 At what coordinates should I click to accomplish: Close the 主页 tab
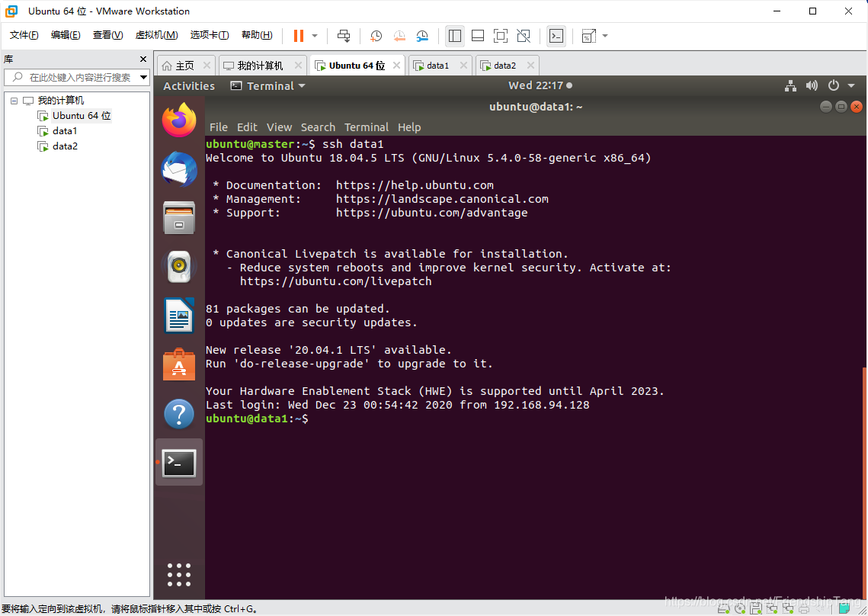tap(207, 66)
